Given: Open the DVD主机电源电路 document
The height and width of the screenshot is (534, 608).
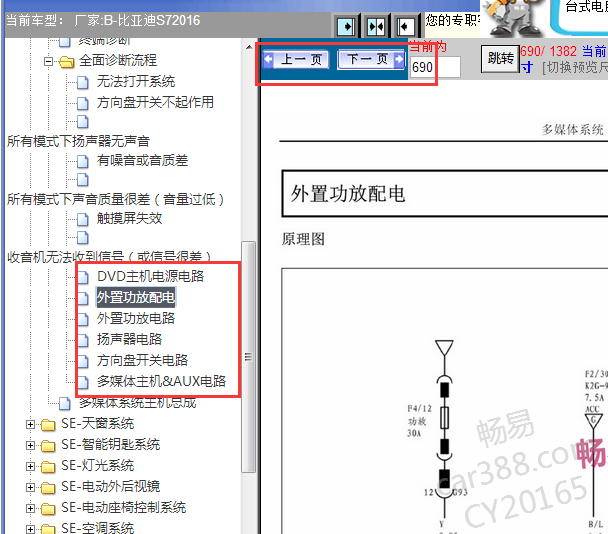Looking at the screenshot, I should point(150,276).
